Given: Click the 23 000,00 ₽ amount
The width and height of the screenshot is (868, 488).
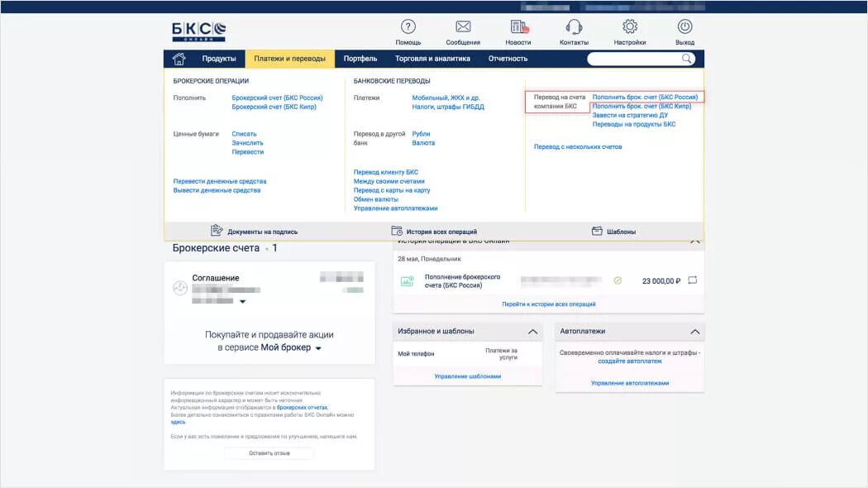Looking at the screenshot, I should coord(661,281).
